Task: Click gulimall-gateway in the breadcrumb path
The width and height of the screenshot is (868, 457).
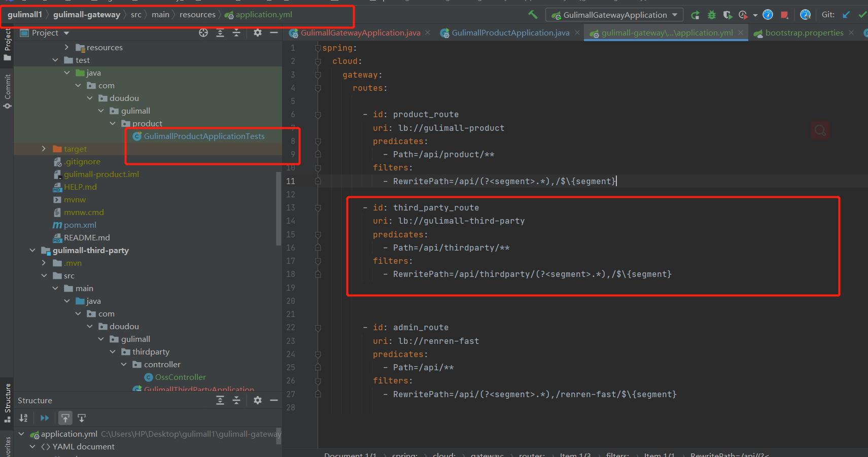Action: tap(87, 15)
